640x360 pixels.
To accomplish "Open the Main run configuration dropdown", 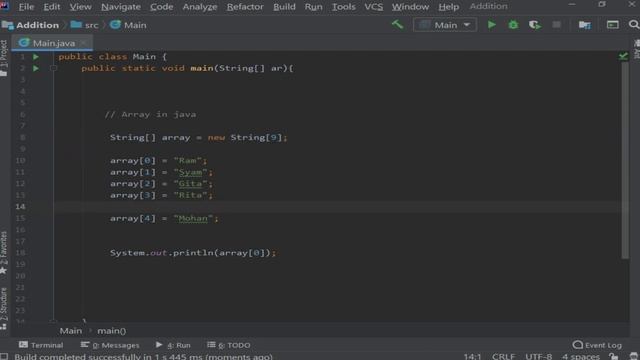I will point(444,25).
